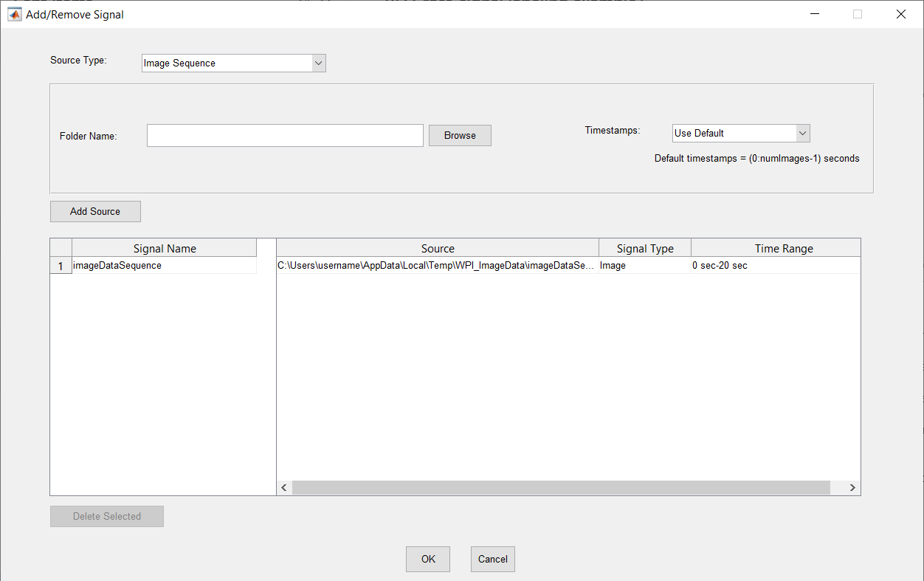This screenshot has height=581, width=924.
Task: Click the Add Source button
Action: click(95, 212)
